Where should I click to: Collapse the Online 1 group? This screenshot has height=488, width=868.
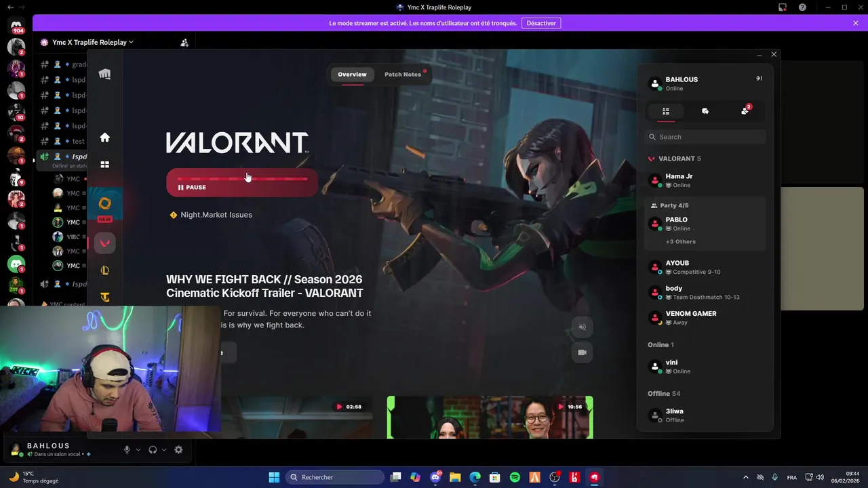(x=660, y=345)
